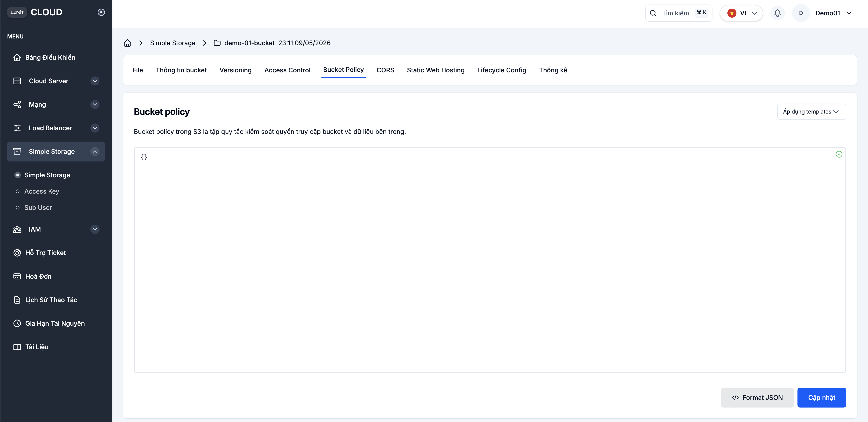This screenshot has height=422, width=868.
Task: Click demo-01-bucket breadcrumb text
Action: click(249, 43)
